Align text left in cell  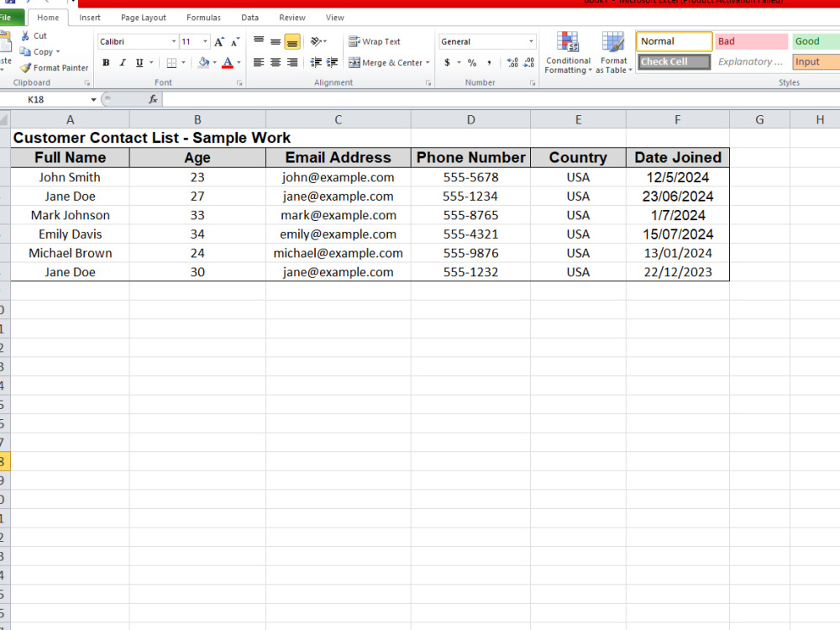tap(259, 63)
